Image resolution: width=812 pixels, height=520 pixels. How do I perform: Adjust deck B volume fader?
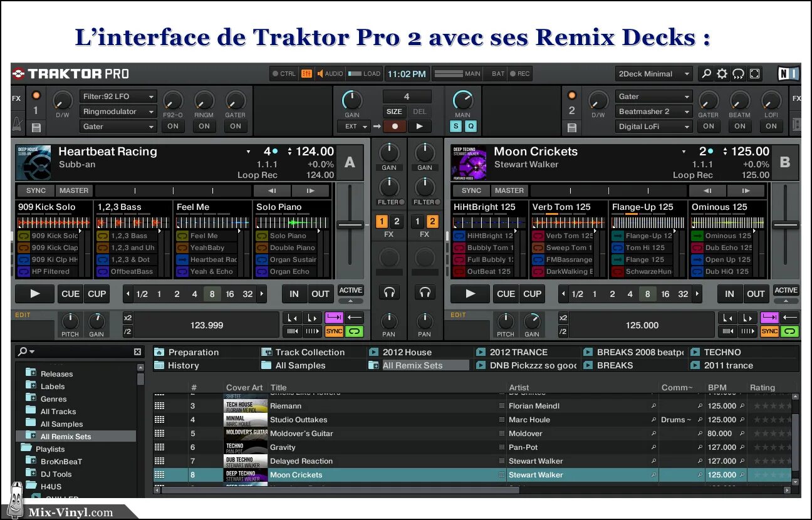[x=785, y=225]
